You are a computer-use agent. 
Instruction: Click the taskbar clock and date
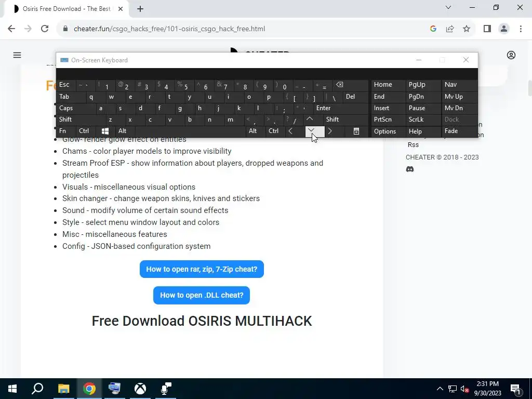tap(487, 389)
